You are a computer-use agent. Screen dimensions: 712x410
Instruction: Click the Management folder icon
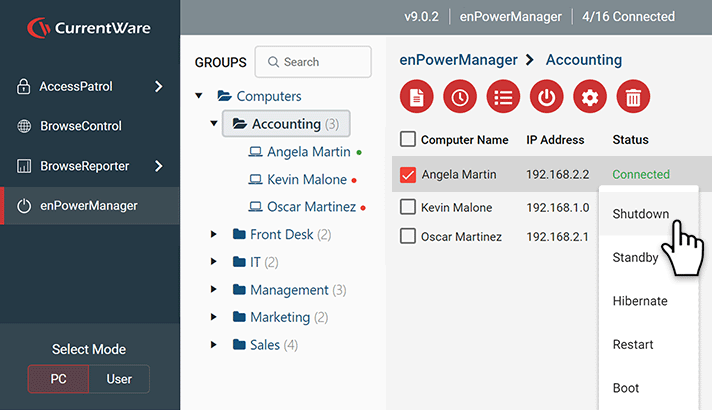pyautogui.click(x=239, y=289)
